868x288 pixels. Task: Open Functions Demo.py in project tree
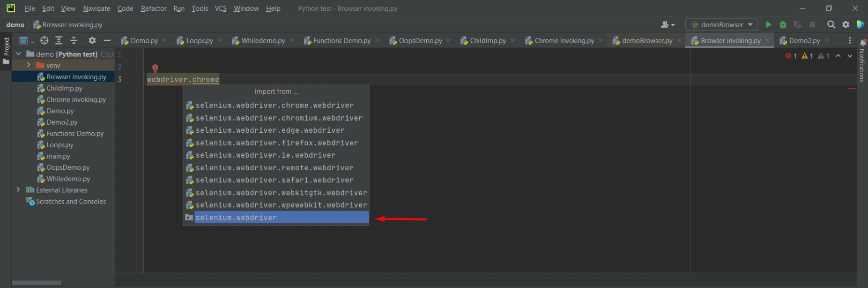pos(75,134)
